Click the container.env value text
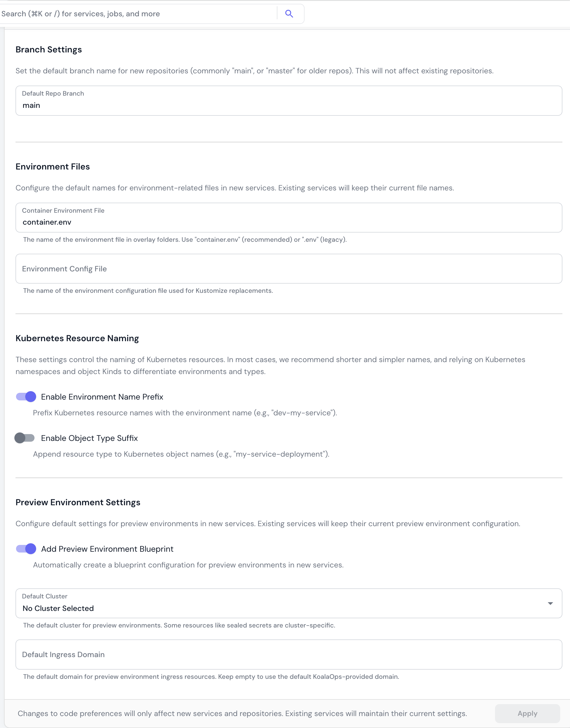The image size is (570, 728). tap(47, 222)
